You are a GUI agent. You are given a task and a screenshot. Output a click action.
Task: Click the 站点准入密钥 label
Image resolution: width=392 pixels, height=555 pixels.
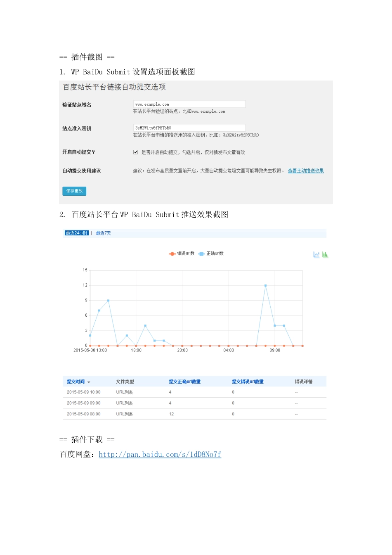(77, 128)
